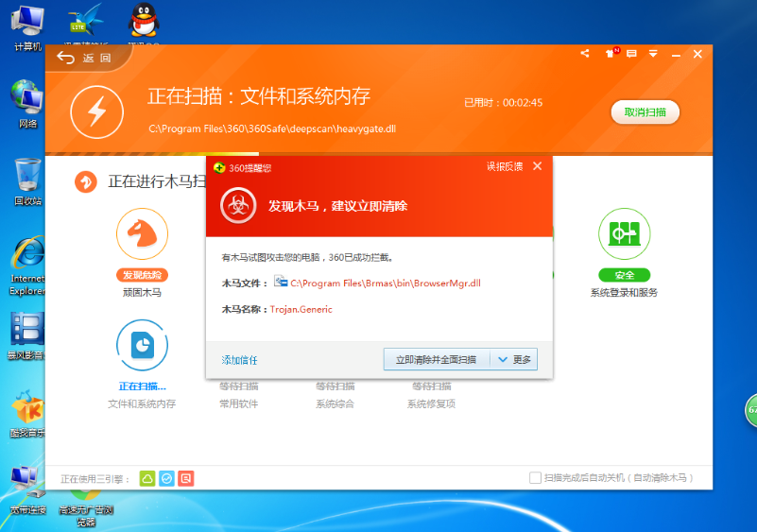Open the trojan file path BrowserMgr.dll link

point(386,283)
